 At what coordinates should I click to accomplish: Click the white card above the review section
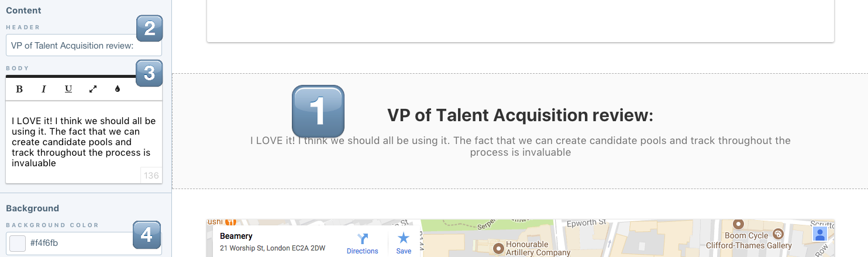520,21
